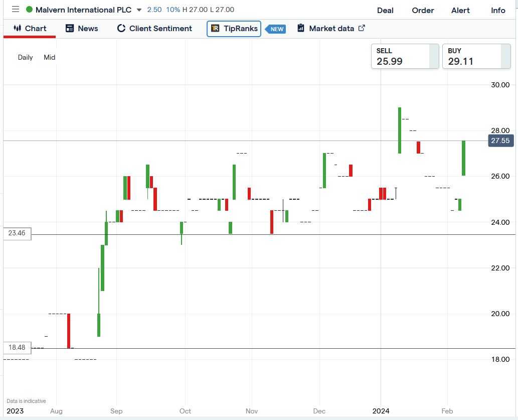Click the 20.00 price axis label
This screenshot has height=420, width=518.
click(500, 314)
